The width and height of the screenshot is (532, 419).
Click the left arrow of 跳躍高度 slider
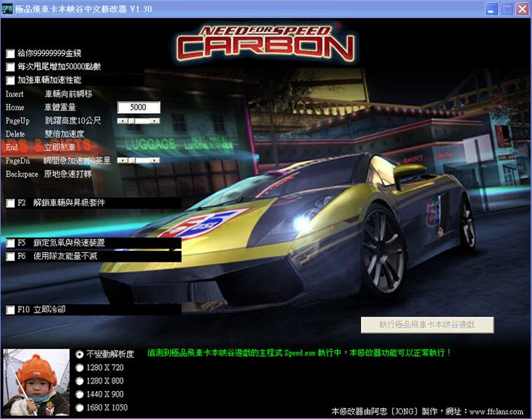(121, 121)
